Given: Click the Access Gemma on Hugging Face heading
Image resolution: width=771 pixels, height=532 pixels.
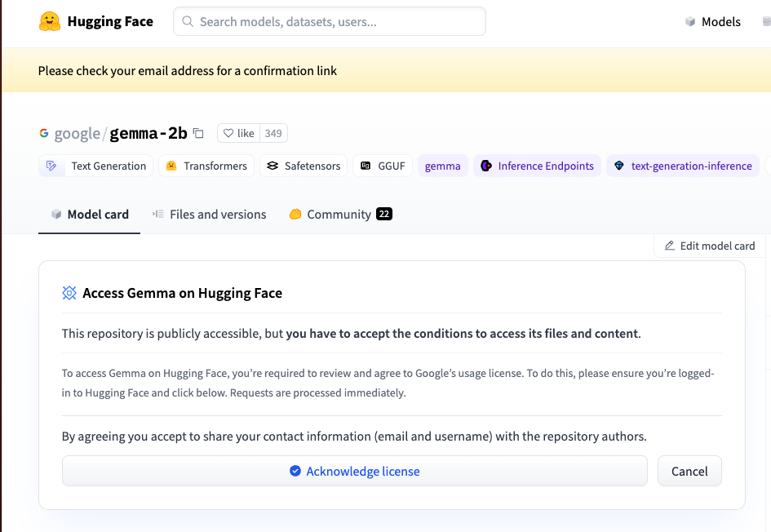Looking at the screenshot, I should click(x=183, y=293).
